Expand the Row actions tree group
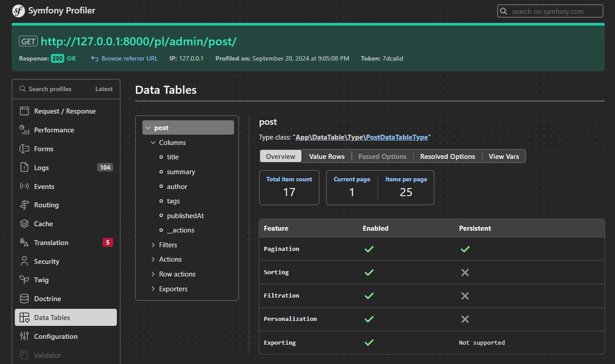615x364 pixels. click(x=153, y=274)
